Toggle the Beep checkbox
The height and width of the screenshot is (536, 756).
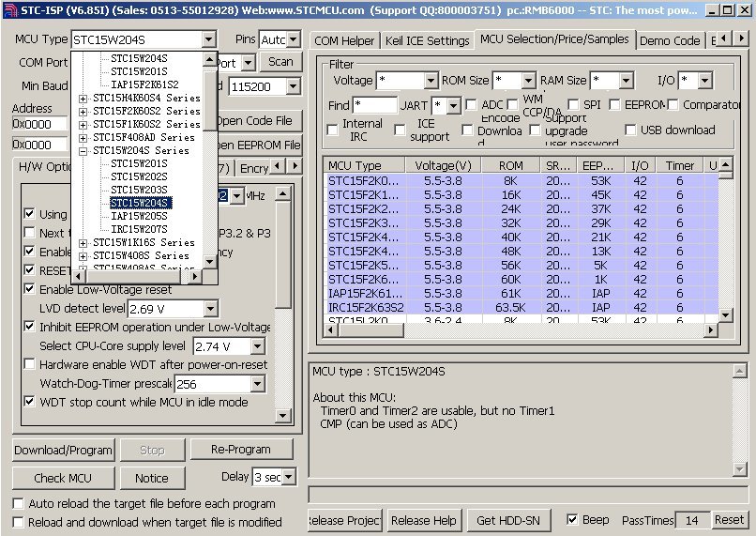572,520
